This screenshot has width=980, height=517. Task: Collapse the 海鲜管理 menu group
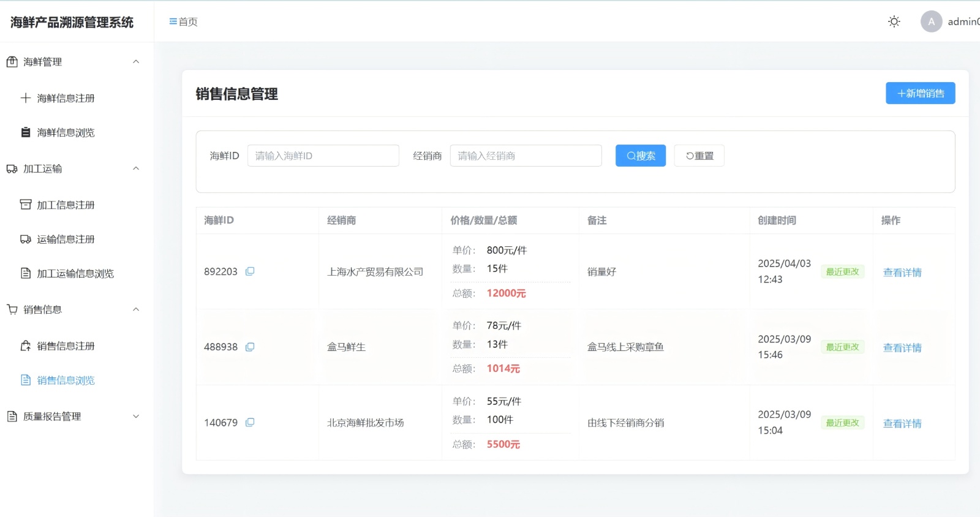click(136, 62)
